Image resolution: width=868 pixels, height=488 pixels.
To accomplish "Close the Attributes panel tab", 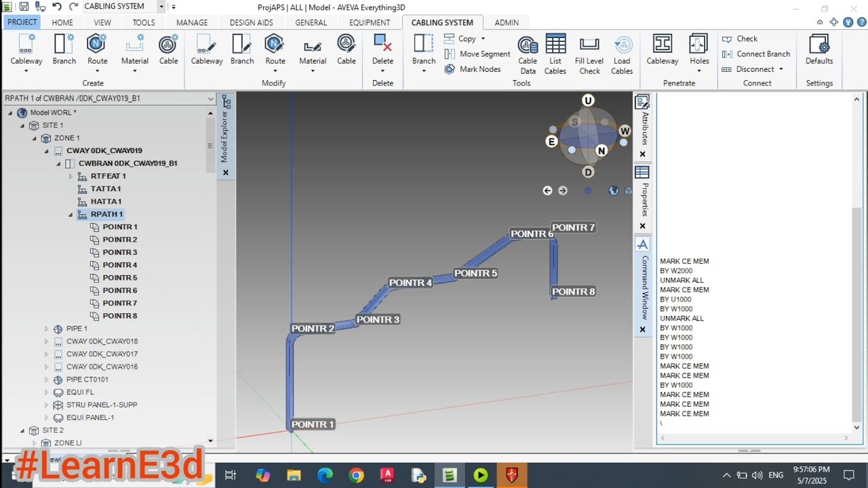I will tap(642, 155).
